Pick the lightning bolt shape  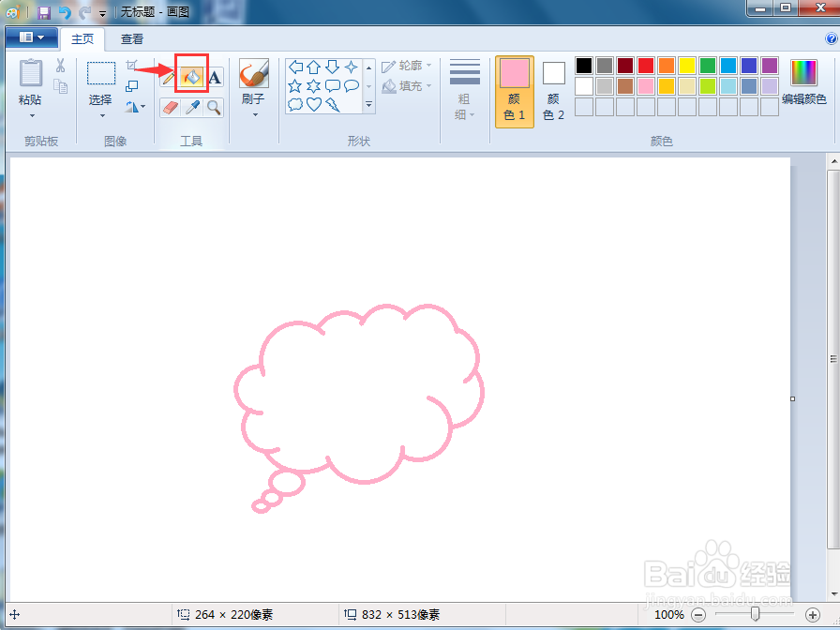tap(333, 104)
